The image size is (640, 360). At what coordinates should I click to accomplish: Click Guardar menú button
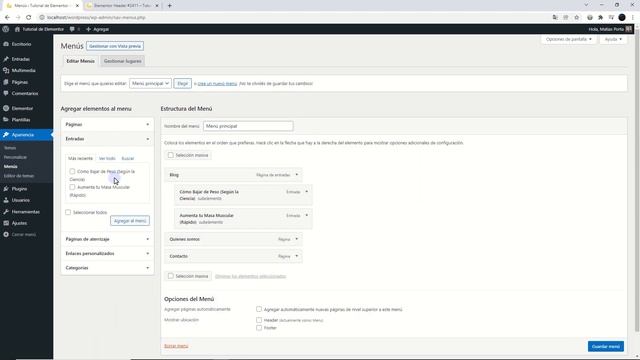point(606,346)
